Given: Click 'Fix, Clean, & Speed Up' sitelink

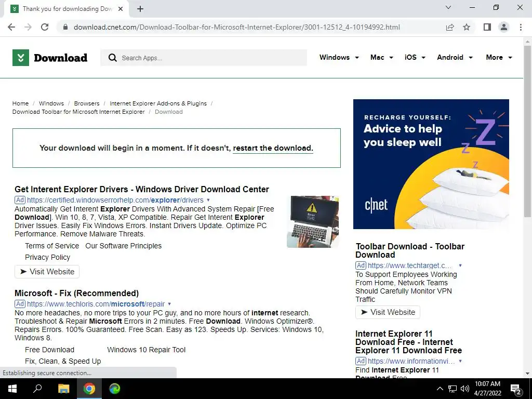Looking at the screenshot, I should [x=63, y=362].
